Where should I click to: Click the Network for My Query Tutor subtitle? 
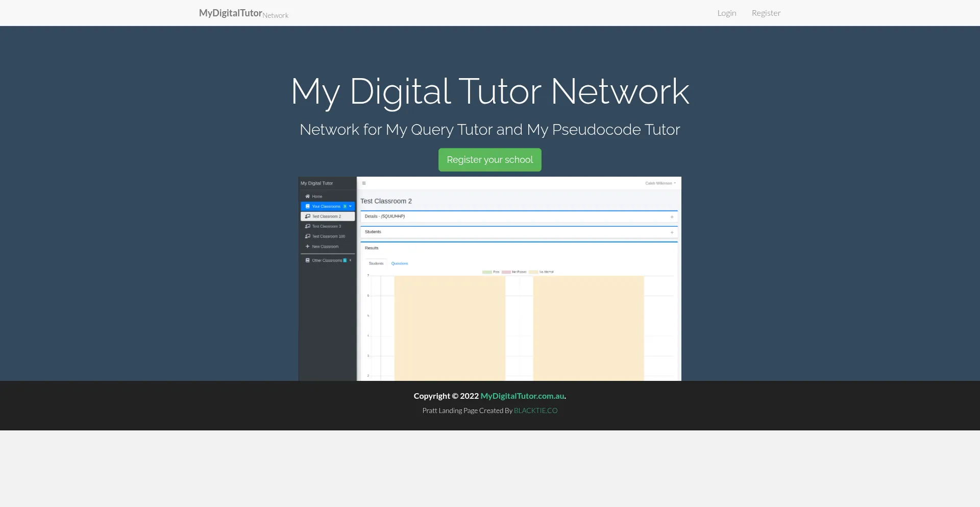(490, 130)
